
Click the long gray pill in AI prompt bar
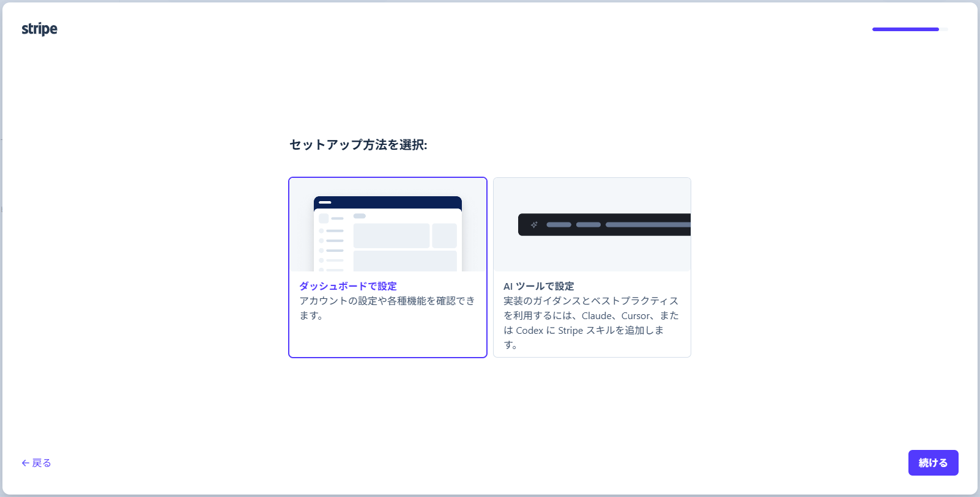[x=648, y=224]
